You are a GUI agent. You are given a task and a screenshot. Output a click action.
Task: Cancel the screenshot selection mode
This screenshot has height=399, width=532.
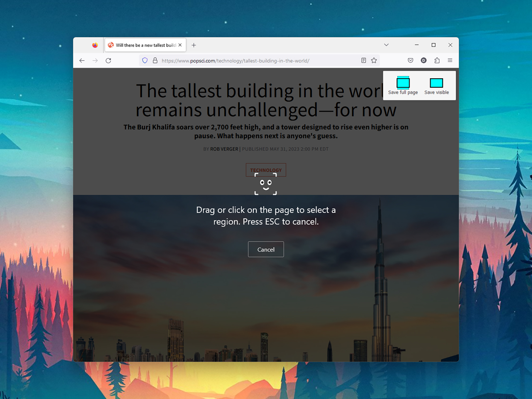[266, 249]
